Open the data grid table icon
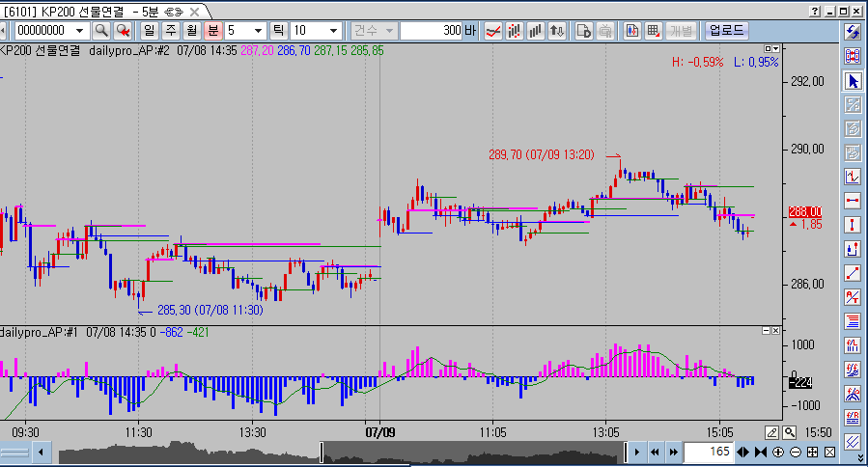Viewport: 868px width, 467px height. click(x=654, y=31)
